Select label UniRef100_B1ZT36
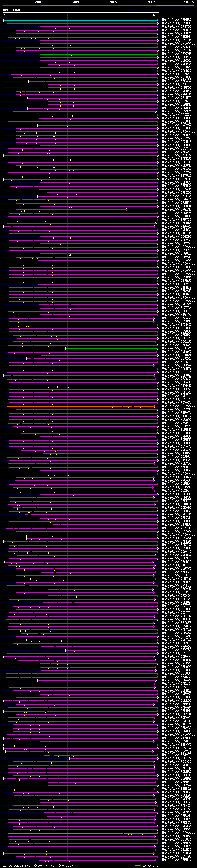The height and width of the screenshot is (868, 197). point(176,308)
